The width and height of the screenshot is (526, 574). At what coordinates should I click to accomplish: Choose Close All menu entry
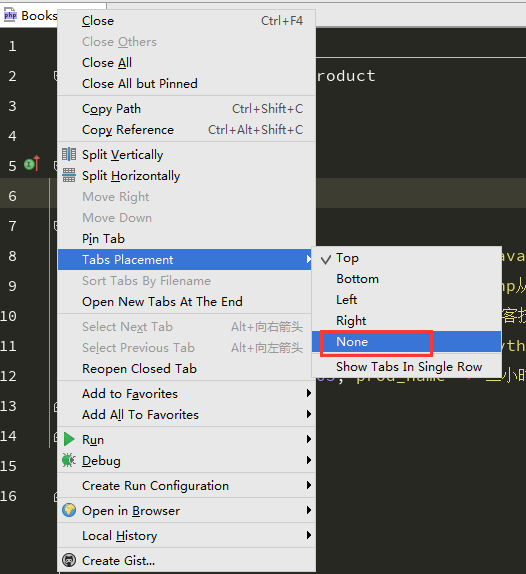[186, 63]
